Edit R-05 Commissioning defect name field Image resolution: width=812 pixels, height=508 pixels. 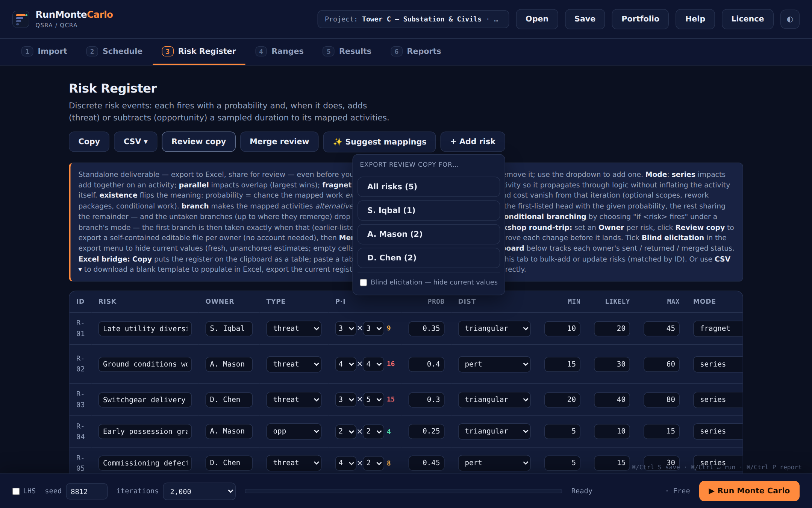145,463
